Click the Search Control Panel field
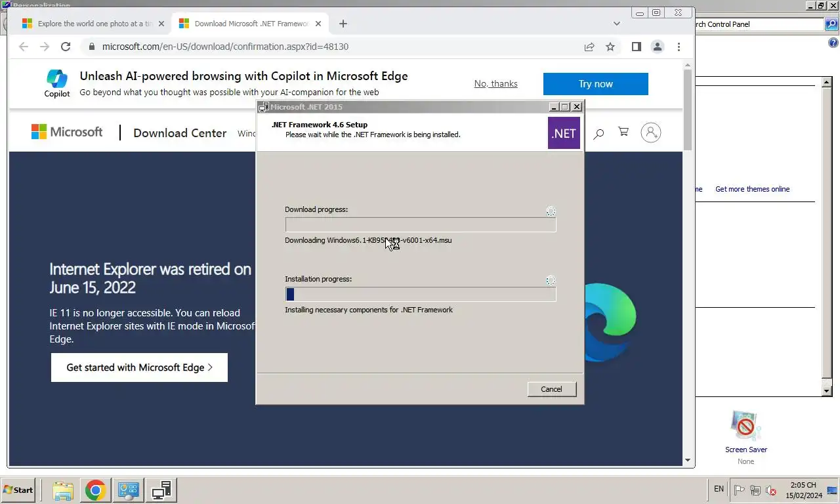840x504 pixels. (759, 24)
